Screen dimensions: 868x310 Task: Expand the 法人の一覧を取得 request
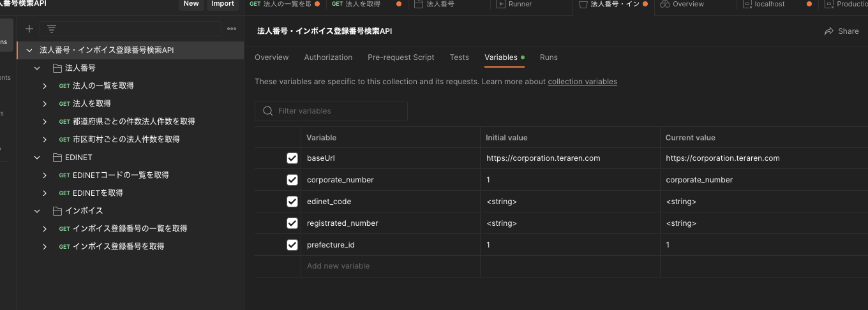pos(45,85)
